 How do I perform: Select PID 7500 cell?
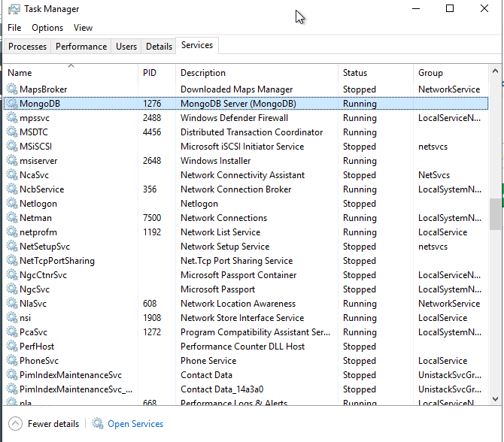152,218
